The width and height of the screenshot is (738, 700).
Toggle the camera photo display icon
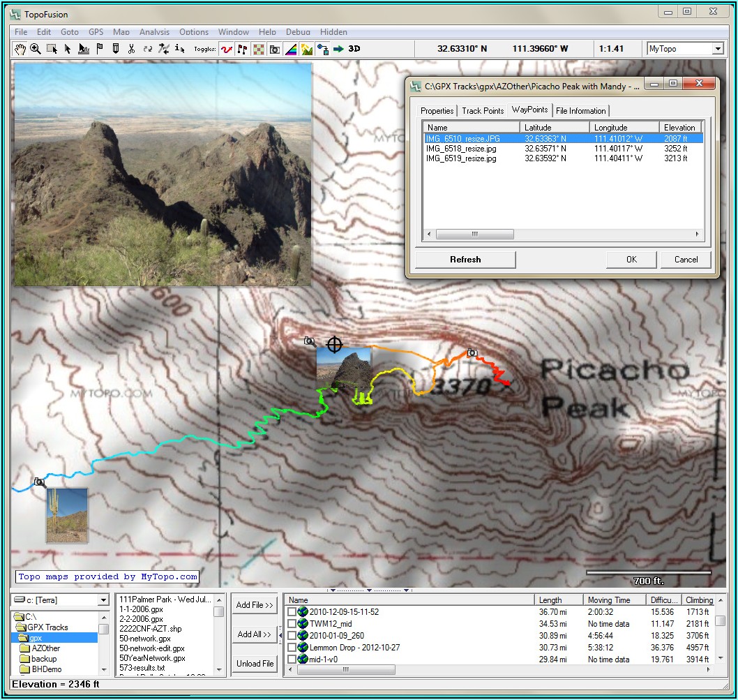[275, 49]
